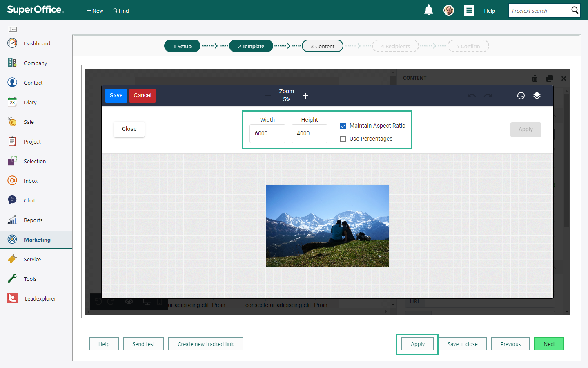588x368 pixels.
Task: Click the SuperOffice logo
Action: (36, 9)
